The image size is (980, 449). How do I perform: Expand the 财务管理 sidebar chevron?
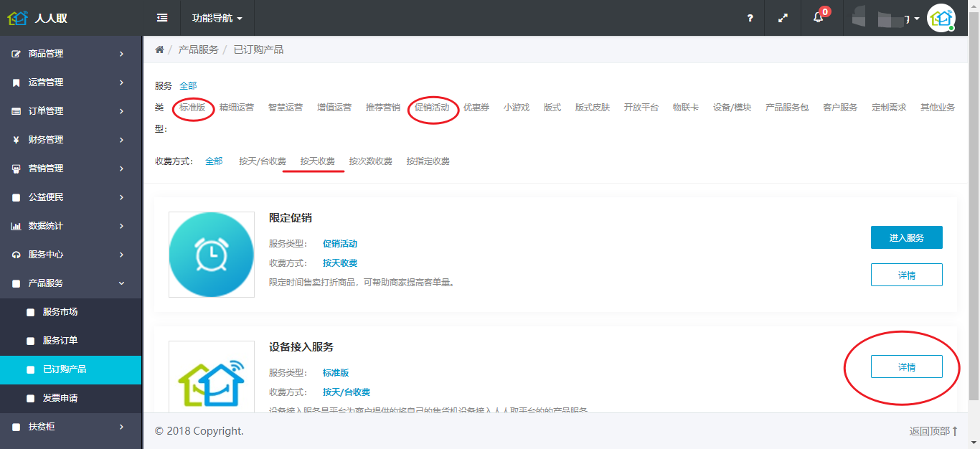(x=121, y=140)
